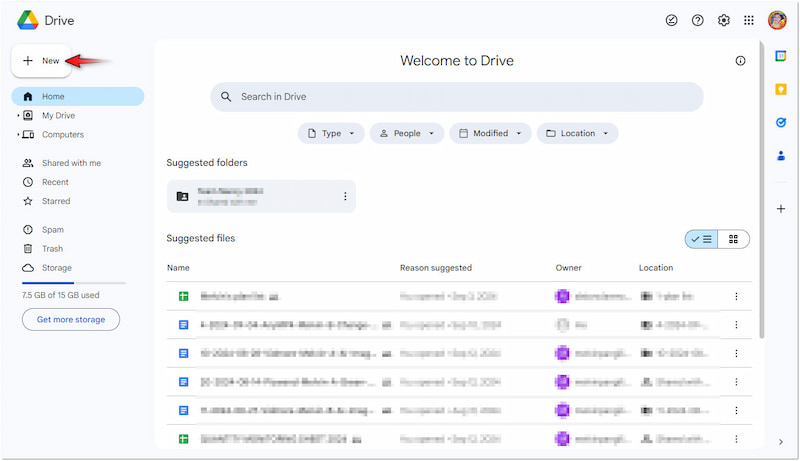Open the Settings gear menu
800x461 pixels.
(x=724, y=20)
